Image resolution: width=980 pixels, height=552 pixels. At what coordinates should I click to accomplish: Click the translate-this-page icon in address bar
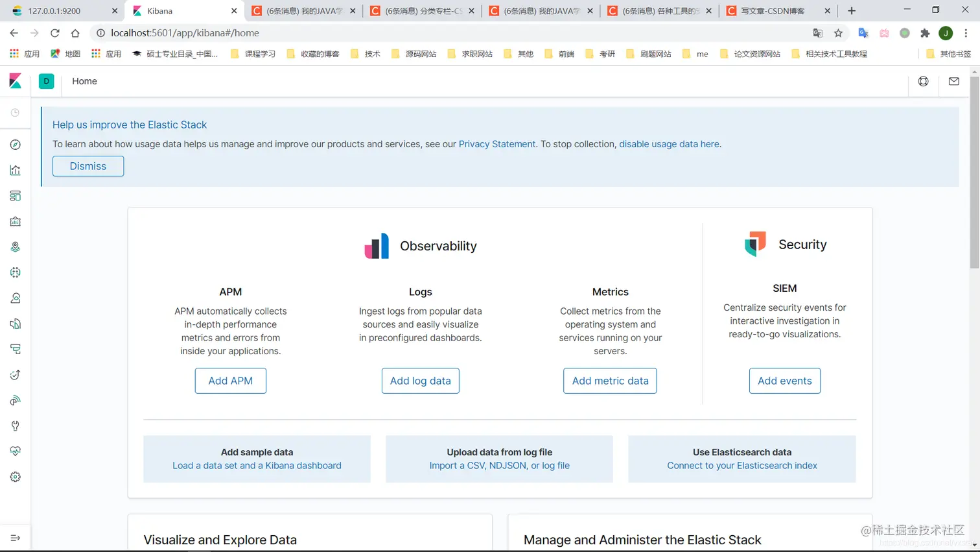pos(817,33)
